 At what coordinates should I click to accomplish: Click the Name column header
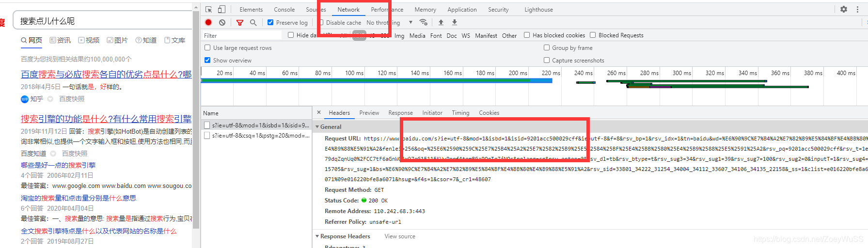[256, 113]
